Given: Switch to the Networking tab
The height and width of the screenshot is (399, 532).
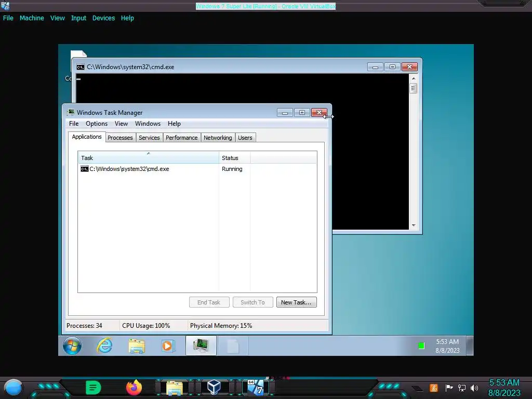Looking at the screenshot, I should coord(218,137).
